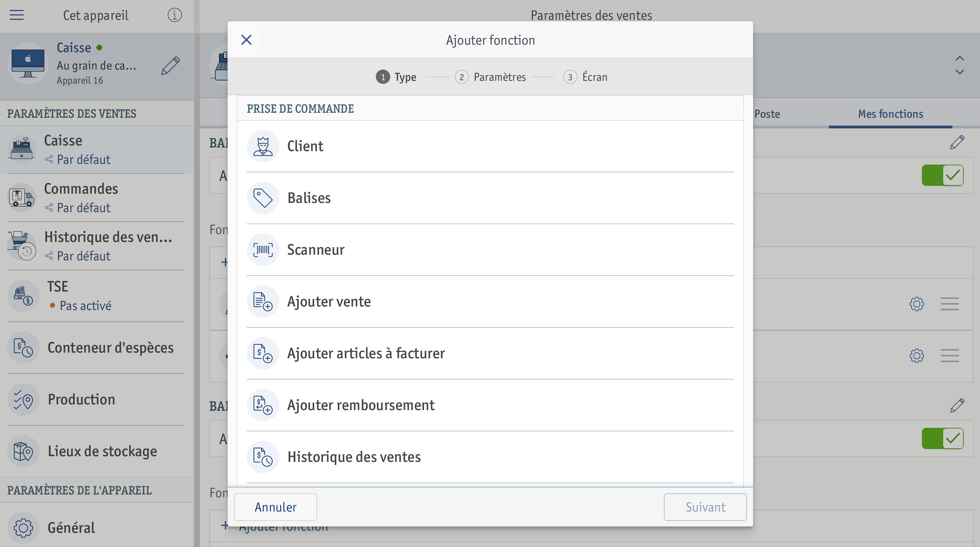
Task: Click the Suivant button
Action: pyautogui.click(x=705, y=507)
